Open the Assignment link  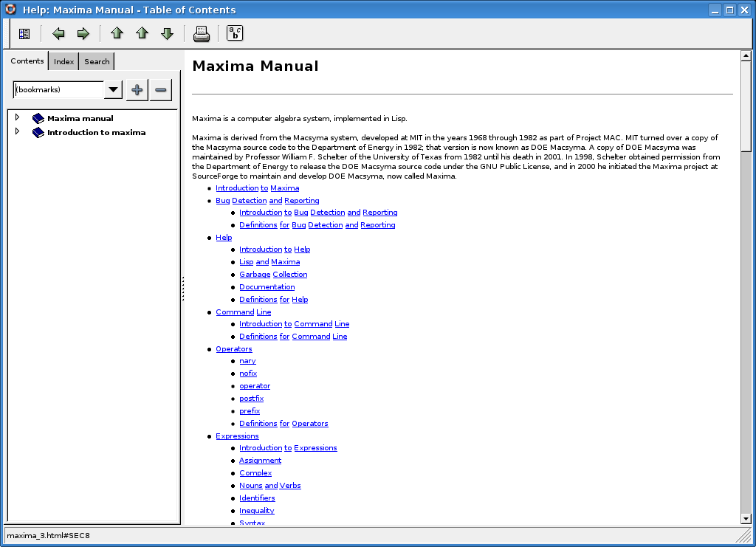click(260, 461)
